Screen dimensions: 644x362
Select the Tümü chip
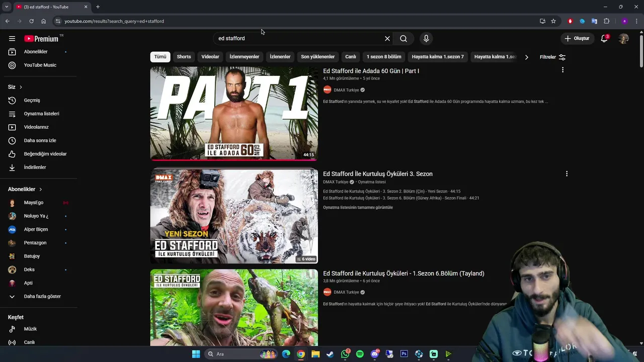(160, 57)
